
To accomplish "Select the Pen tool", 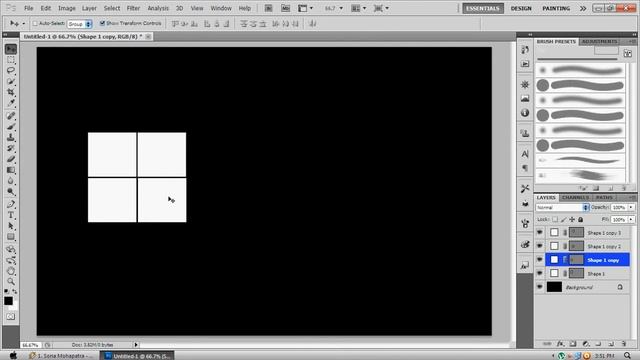I will tap(11, 204).
